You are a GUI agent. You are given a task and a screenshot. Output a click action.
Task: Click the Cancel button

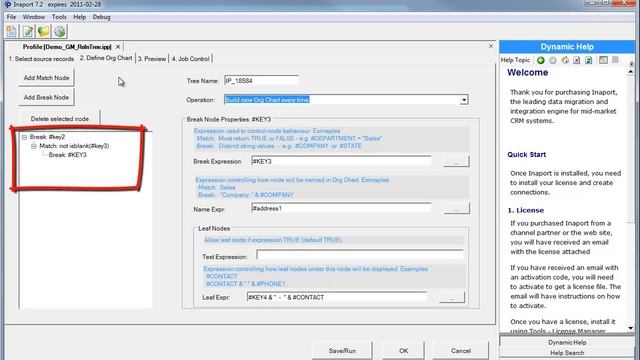point(461,351)
